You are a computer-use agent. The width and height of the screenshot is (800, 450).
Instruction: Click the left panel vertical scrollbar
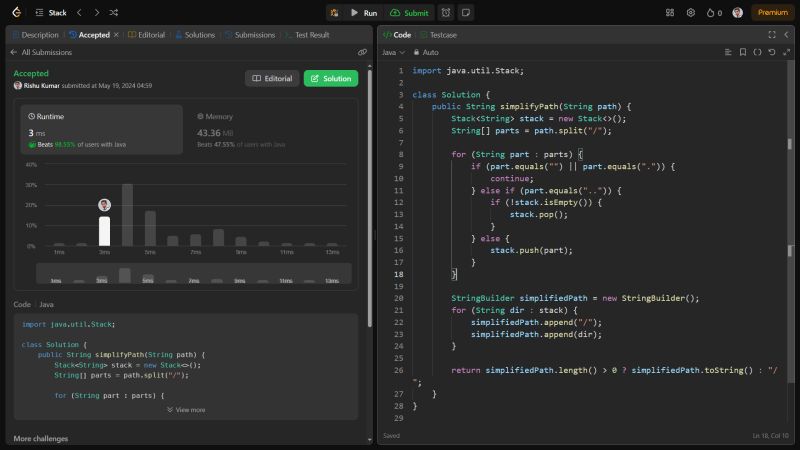[369, 196]
